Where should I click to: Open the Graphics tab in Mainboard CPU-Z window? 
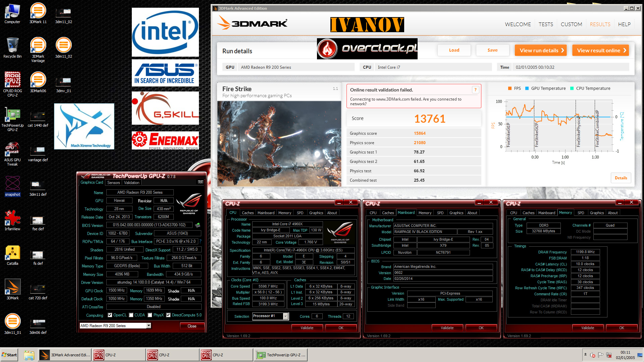pos(456,213)
